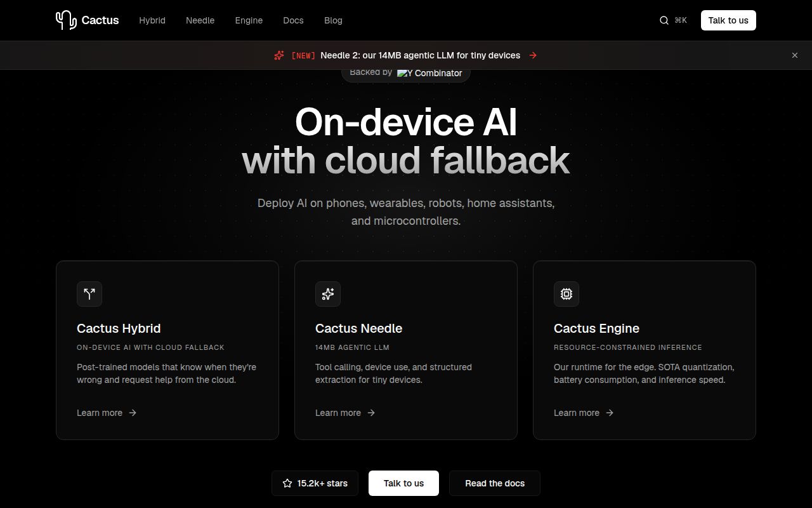Click the red arrow in announcement banner

(x=533, y=55)
